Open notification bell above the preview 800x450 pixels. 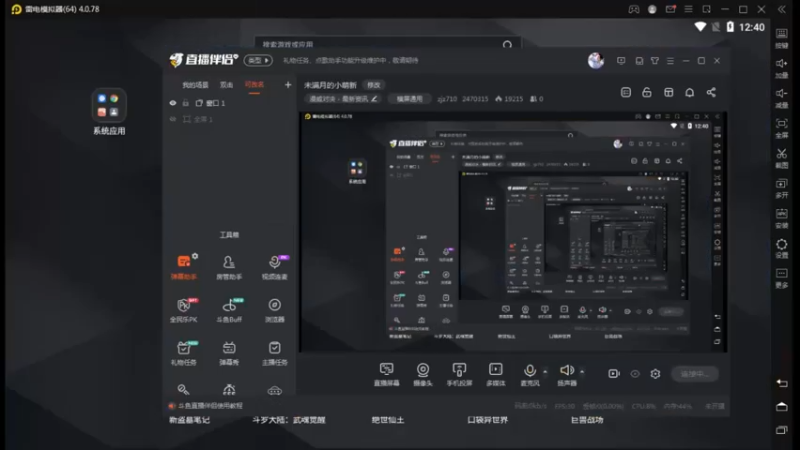tap(690, 92)
